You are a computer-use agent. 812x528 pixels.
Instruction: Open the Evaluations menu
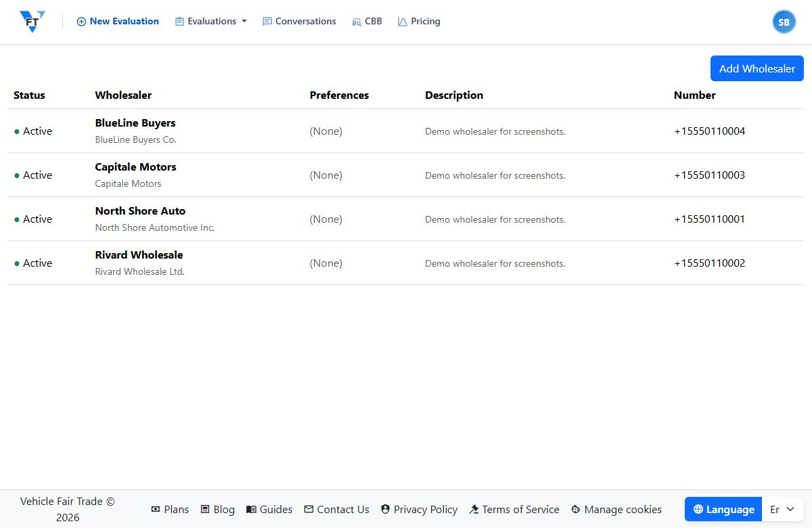click(211, 22)
